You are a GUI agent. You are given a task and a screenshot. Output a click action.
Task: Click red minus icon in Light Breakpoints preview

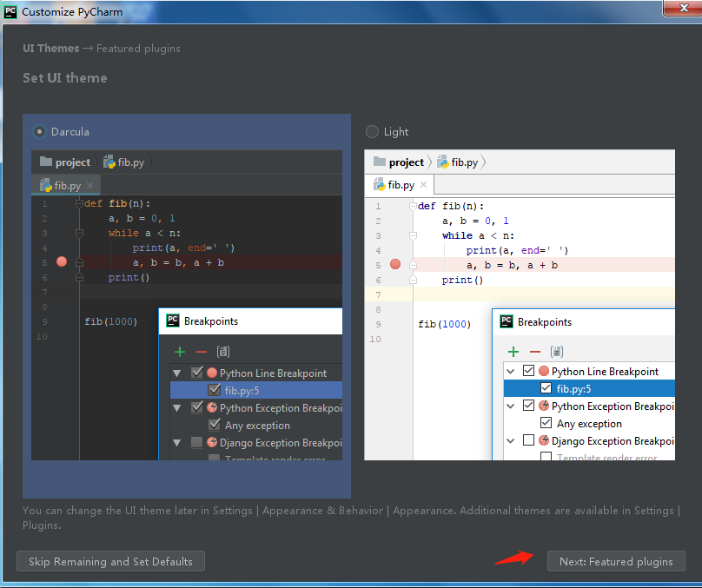(535, 351)
